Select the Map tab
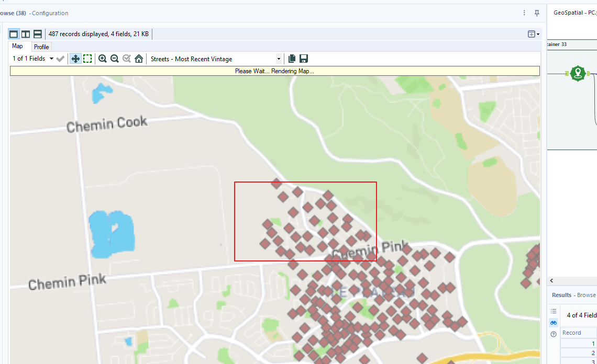The height and width of the screenshot is (364, 597). coord(18,46)
